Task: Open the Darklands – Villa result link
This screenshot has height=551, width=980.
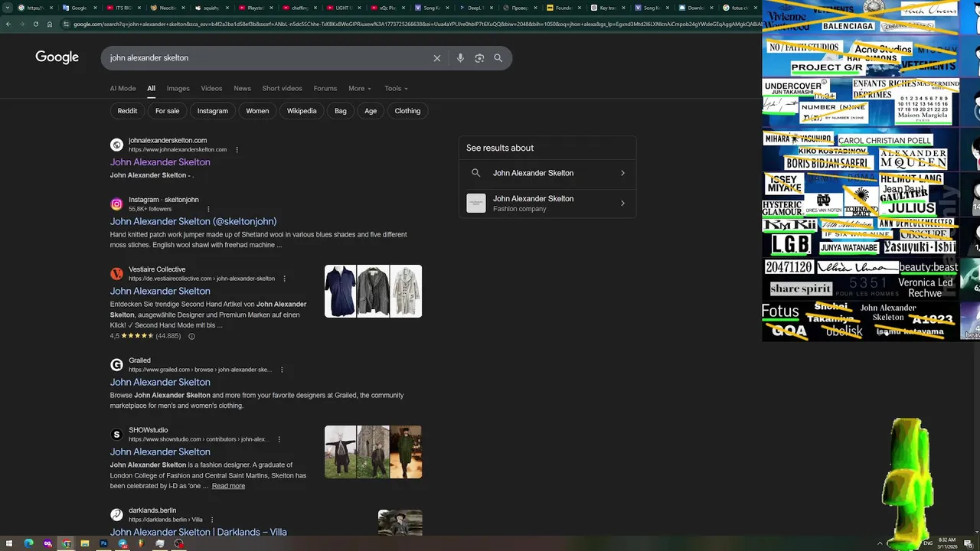Action: tap(198, 531)
